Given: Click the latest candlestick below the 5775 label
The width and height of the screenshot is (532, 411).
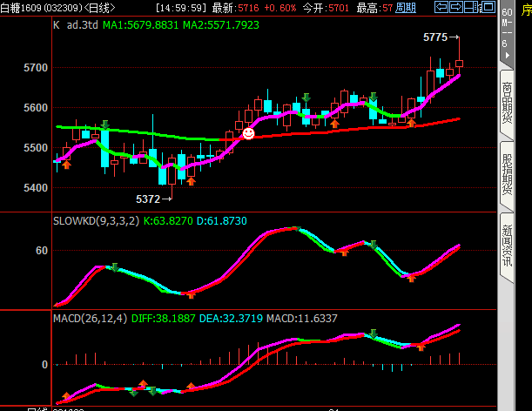Looking at the screenshot, I should click(x=459, y=64).
